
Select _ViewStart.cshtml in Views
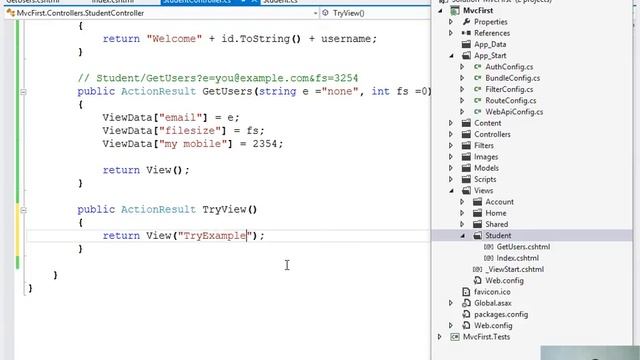click(514, 269)
